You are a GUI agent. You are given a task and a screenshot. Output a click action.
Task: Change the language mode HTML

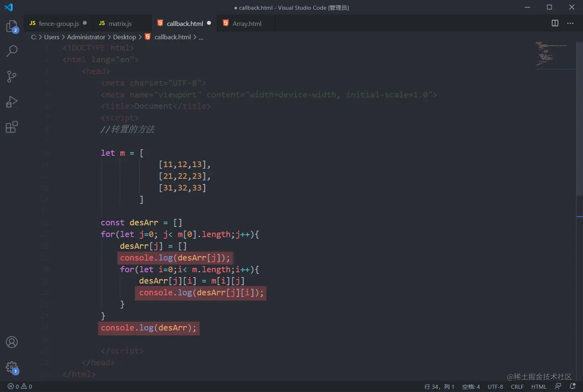539,387
